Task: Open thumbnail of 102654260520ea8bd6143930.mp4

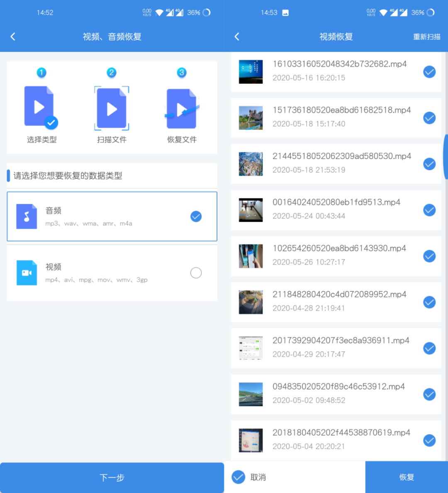Action: 251,256
